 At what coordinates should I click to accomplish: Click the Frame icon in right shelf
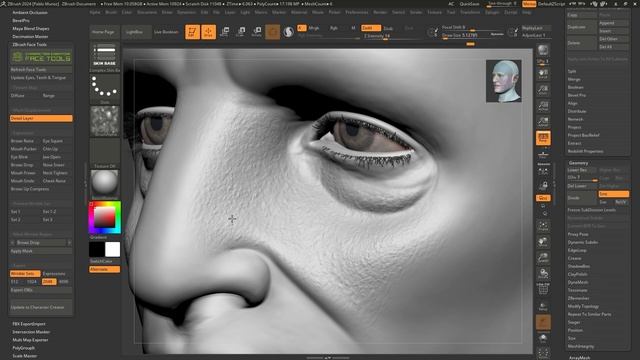click(x=543, y=226)
